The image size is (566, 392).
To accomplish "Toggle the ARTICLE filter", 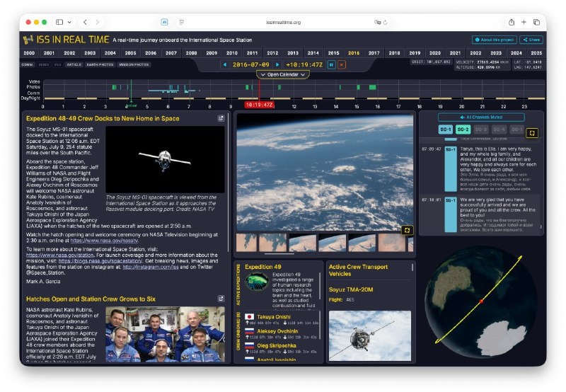I will [74, 64].
